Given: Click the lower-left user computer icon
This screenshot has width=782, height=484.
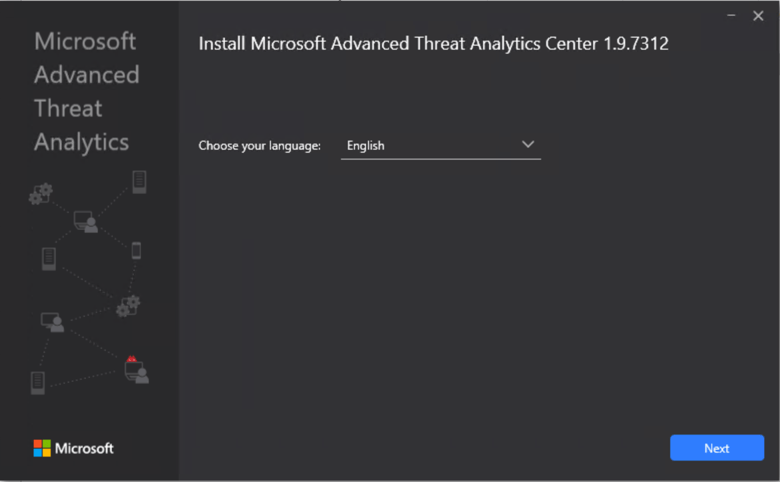Looking at the screenshot, I should pos(52,322).
